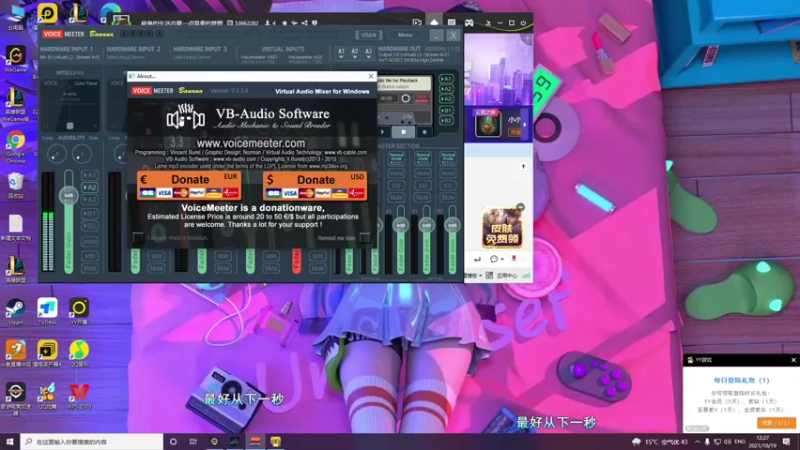
Task: Close the About dialog
Action: point(371,76)
